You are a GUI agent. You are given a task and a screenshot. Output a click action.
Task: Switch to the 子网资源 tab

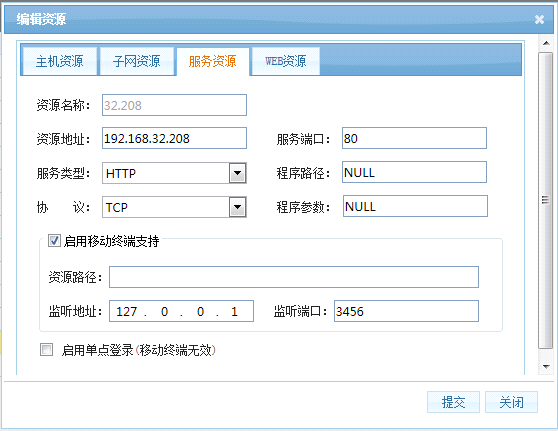(137, 61)
